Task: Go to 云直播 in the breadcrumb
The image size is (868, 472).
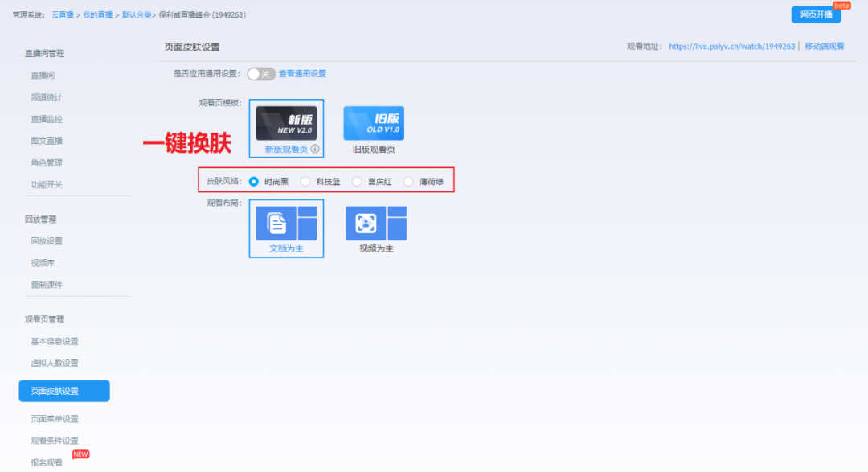Action: click(x=62, y=14)
